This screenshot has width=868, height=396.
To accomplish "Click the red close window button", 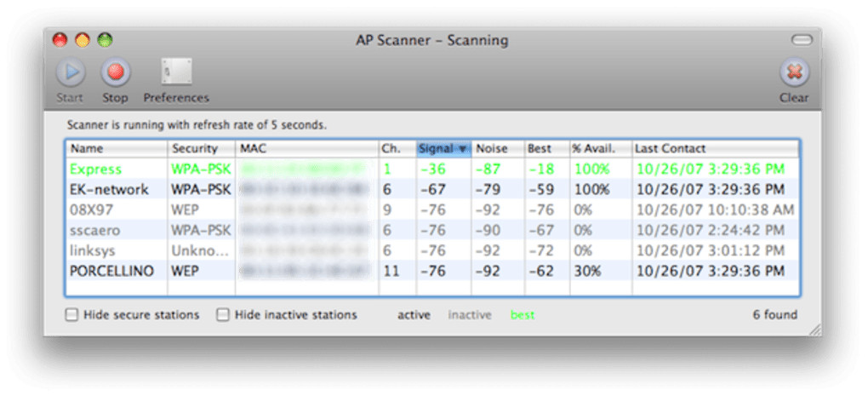I will [60, 40].
